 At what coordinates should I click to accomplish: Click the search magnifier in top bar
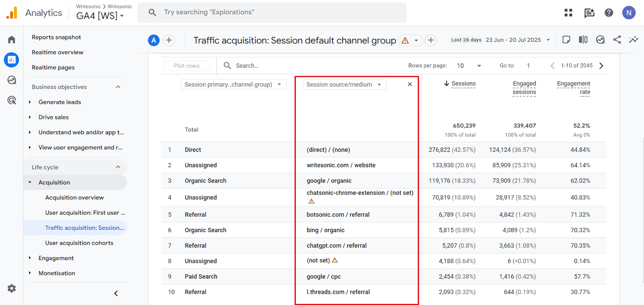click(152, 12)
